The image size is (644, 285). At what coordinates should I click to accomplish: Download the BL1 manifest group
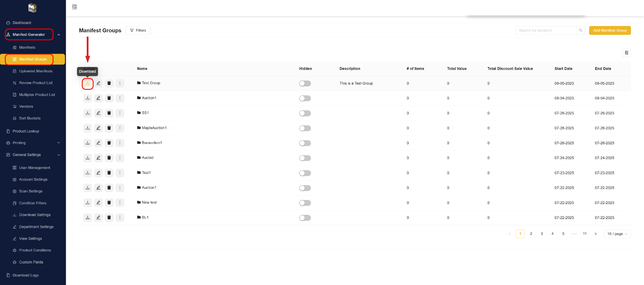coord(88,218)
